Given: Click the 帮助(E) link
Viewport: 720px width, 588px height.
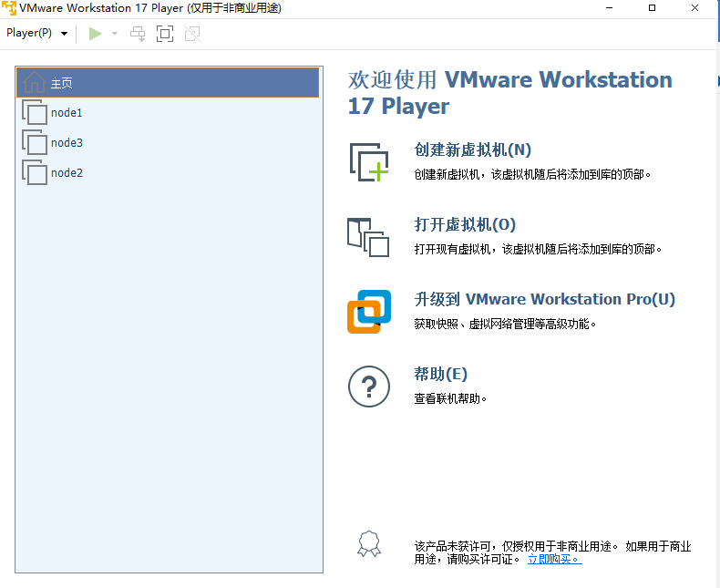Looking at the screenshot, I should coord(440,374).
